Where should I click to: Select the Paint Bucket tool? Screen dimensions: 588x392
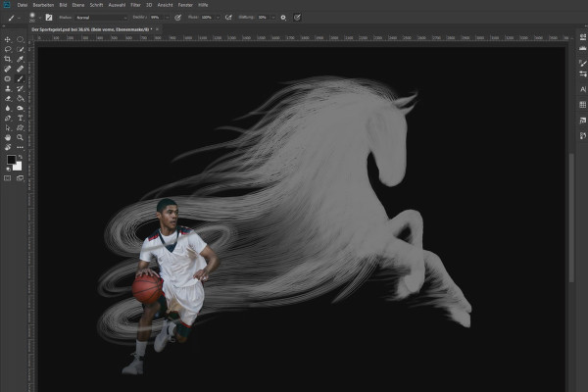click(x=20, y=98)
